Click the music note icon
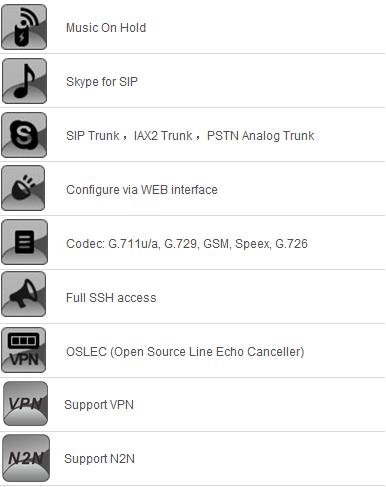 24,81
